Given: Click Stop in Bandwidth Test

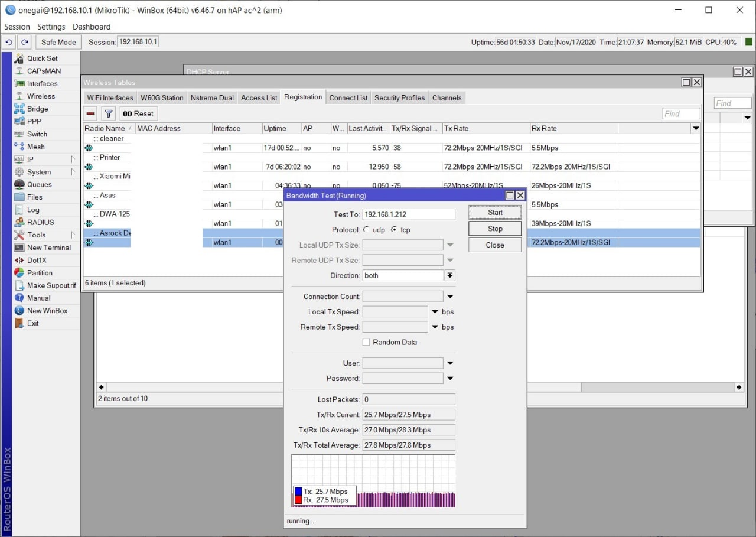Looking at the screenshot, I should pos(495,229).
